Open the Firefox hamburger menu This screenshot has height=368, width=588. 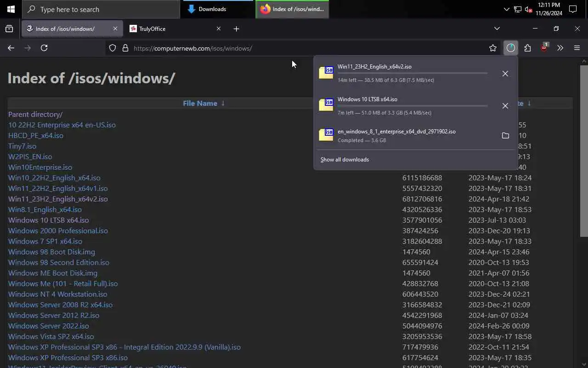point(577,48)
